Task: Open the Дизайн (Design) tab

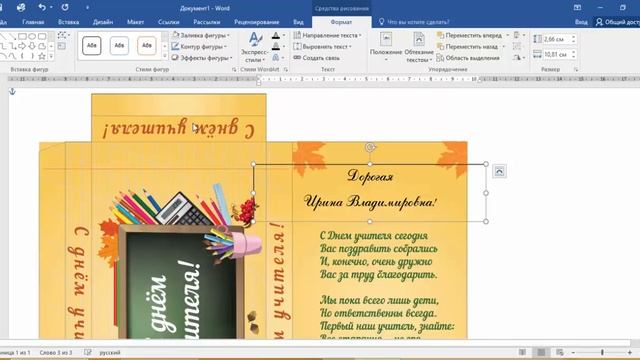Action: pyautogui.click(x=103, y=22)
